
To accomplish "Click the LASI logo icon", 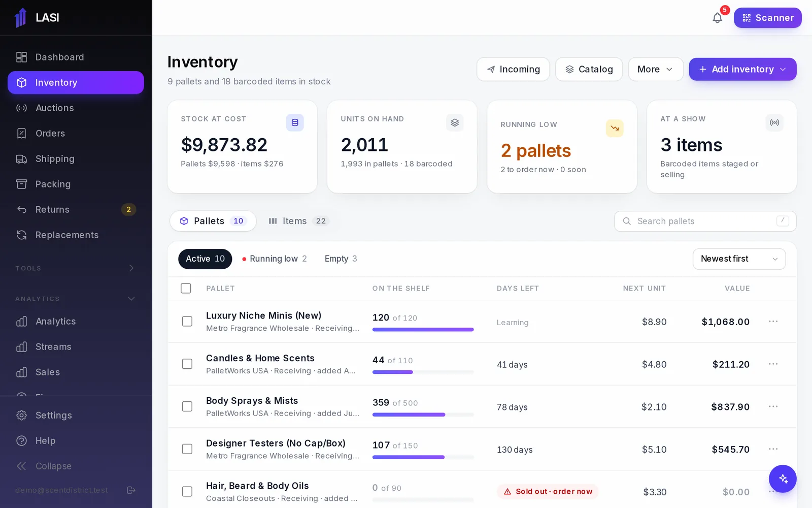I will [x=21, y=18].
